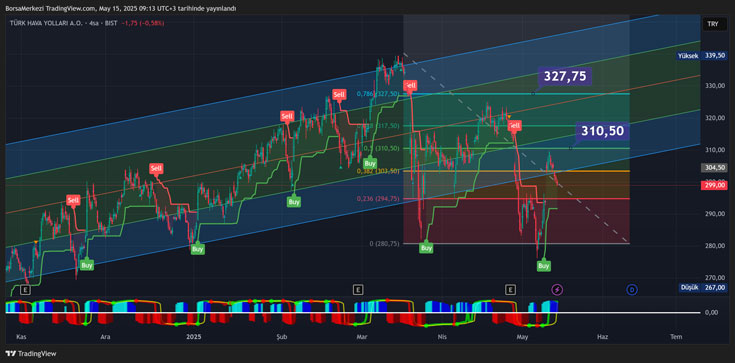Image resolution: width=735 pixels, height=363 pixels.
Task: Select the large 310,50 price callout
Action: click(x=602, y=131)
